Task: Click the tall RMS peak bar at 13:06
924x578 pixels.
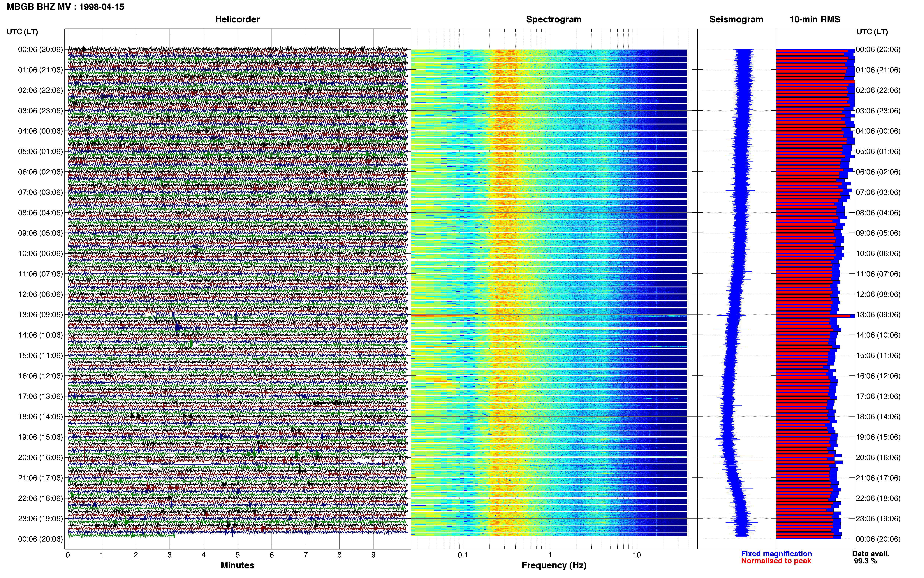Action: [815, 316]
